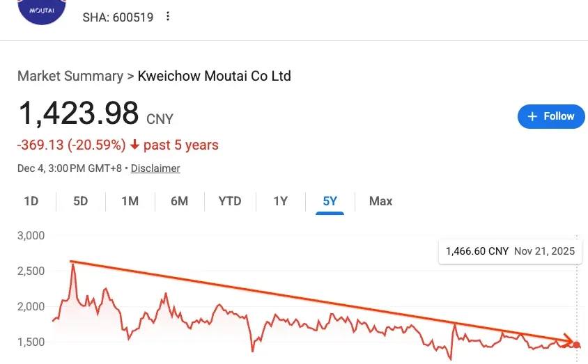Select the YTD range tab
Viewport: 588px width, 364px height.
point(230,201)
